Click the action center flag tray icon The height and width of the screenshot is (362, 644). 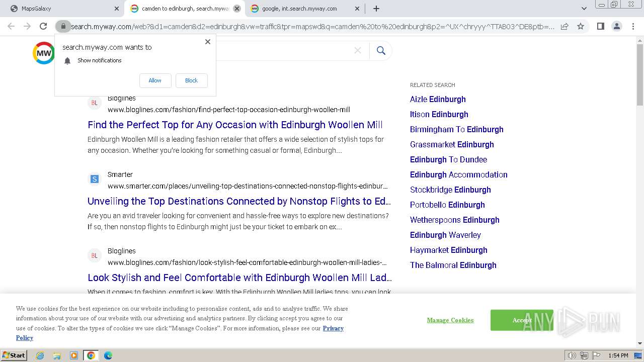point(596,355)
